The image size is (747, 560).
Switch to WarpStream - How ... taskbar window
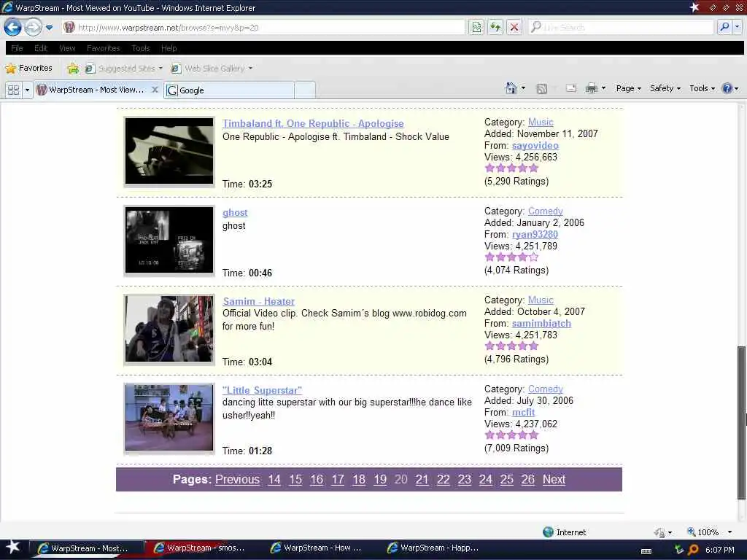[x=316, y=548]
